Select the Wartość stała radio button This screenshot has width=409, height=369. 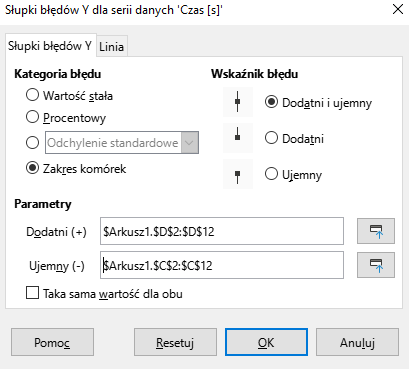tap(32, 95)
